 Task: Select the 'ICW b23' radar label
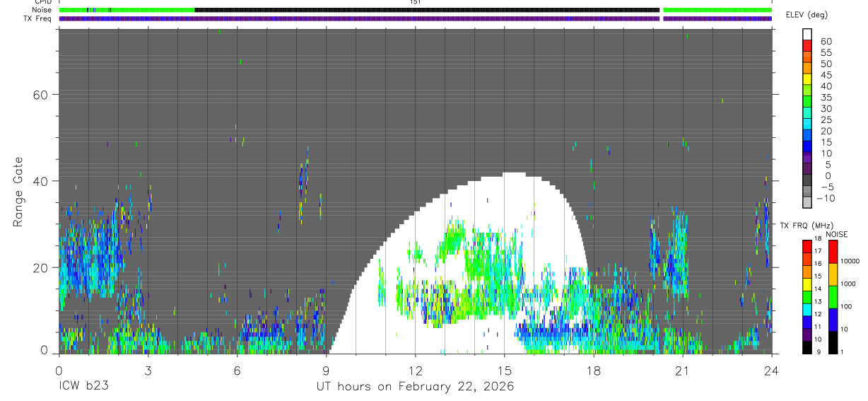(83, 387)
